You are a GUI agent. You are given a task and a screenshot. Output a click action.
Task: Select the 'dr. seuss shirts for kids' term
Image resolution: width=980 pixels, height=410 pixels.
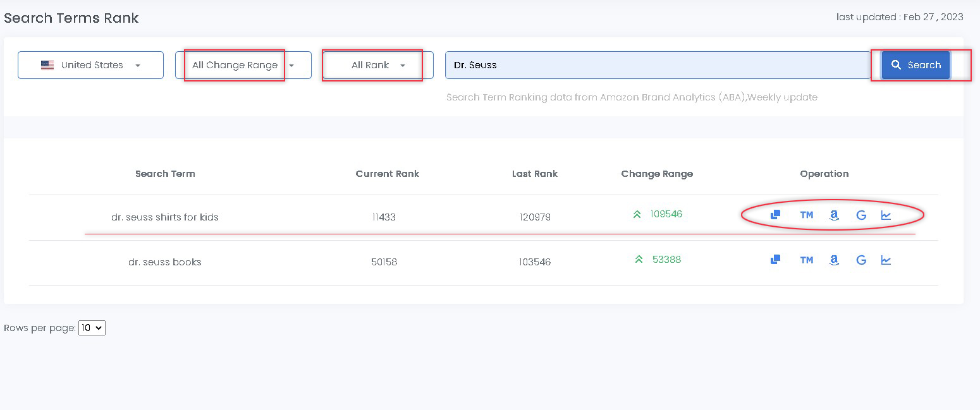pos(165,217)
